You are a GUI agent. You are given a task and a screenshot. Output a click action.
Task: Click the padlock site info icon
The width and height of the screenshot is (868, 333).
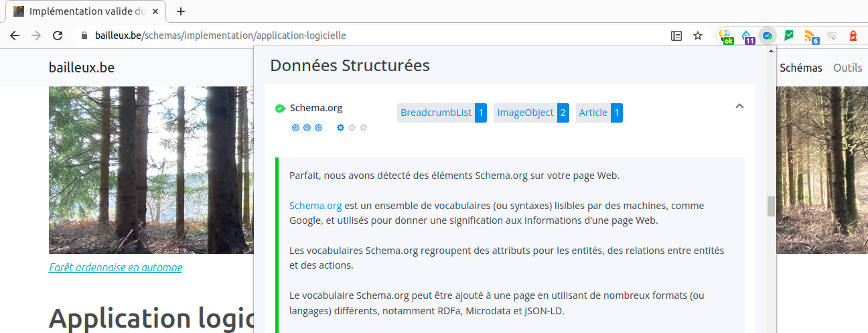pos(84,36)
